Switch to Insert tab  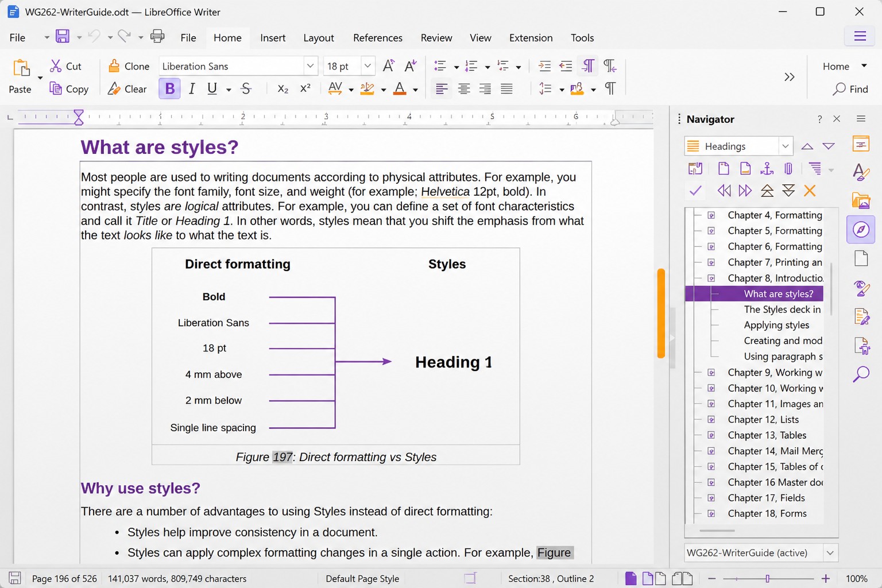(x=273, y=37)
